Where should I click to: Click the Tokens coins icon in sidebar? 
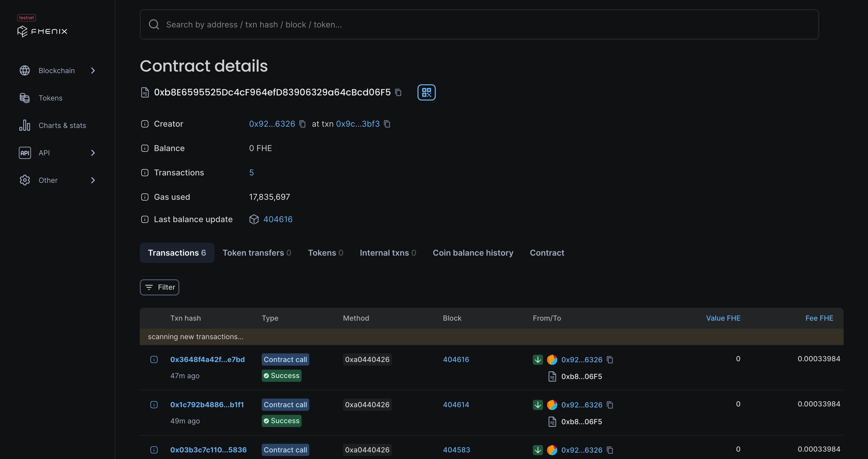click(x=25, y=98)
